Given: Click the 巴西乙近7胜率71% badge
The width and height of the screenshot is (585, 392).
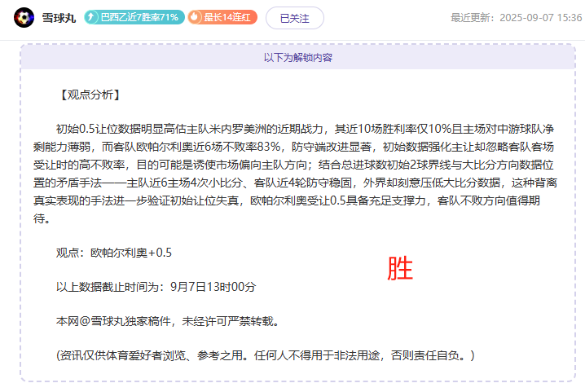Looking at the screenshot, I should coord(134,17).
